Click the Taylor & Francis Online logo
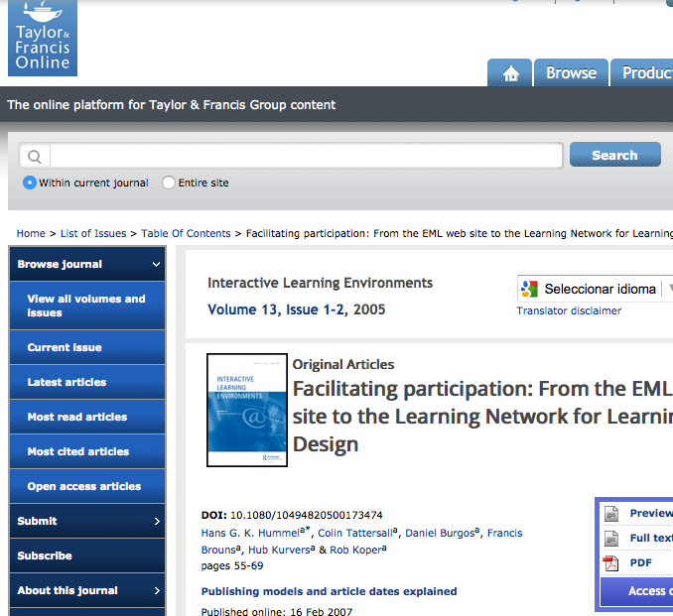Screen dimensions: 673x616 pos(42,38)
